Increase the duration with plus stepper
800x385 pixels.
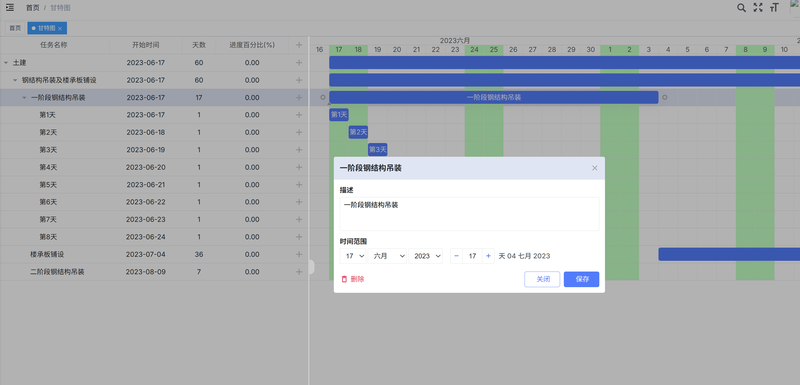pyautogui.click(x=488, y=256)
